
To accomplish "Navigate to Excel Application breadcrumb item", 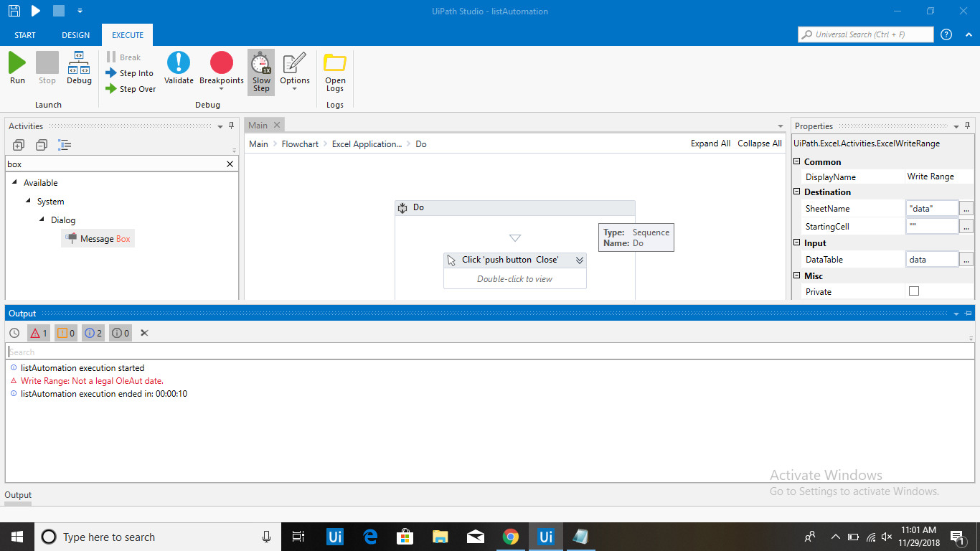I will [367, 144].
